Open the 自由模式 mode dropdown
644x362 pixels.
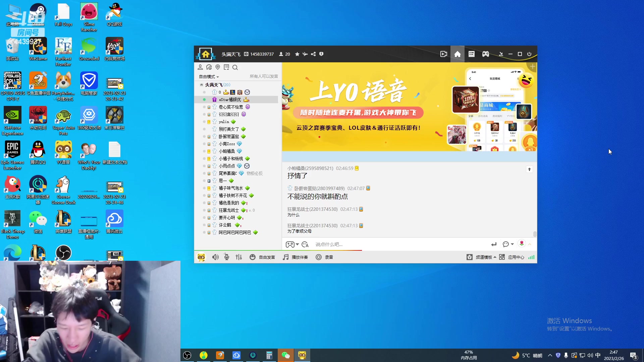(209, 76)
